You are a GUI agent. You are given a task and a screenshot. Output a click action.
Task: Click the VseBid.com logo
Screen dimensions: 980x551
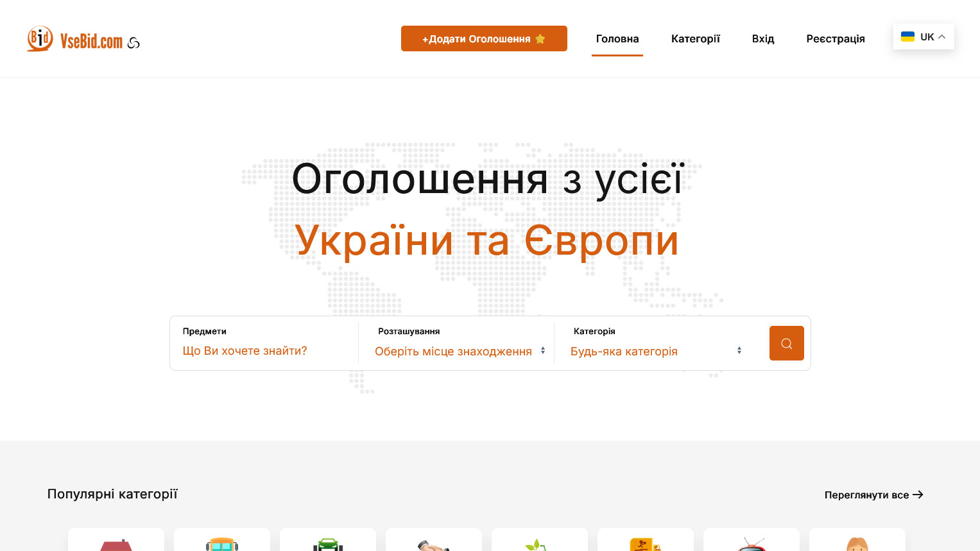click(74, 39)
